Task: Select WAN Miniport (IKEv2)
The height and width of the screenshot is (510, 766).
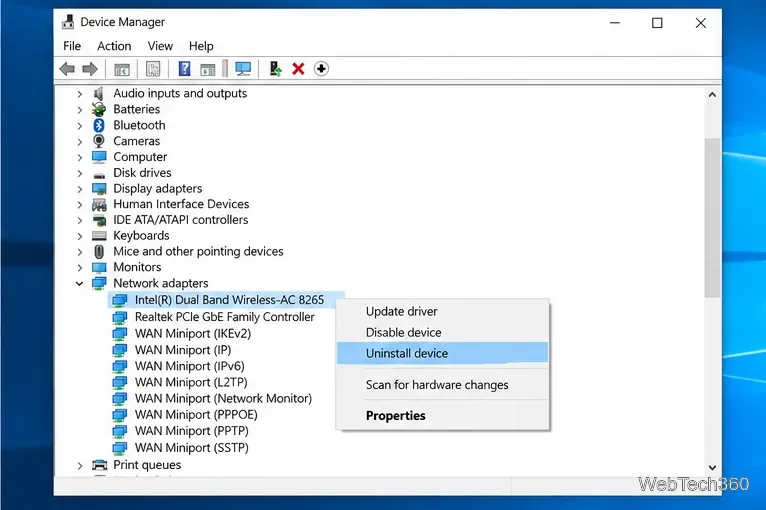Action: (x=193, y=334)
